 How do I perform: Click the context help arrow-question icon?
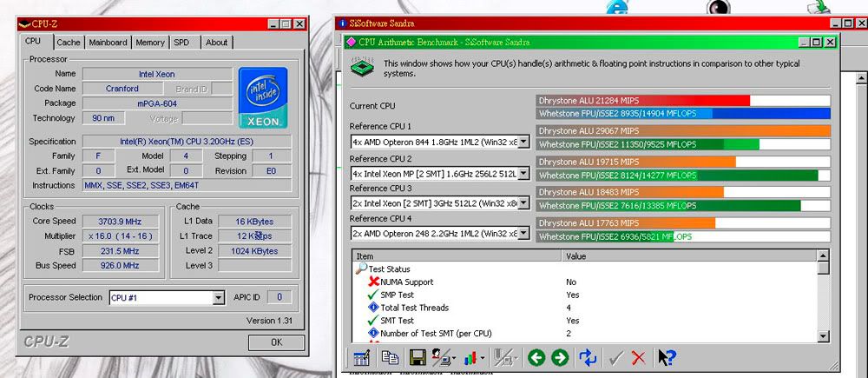pos(667,357)
